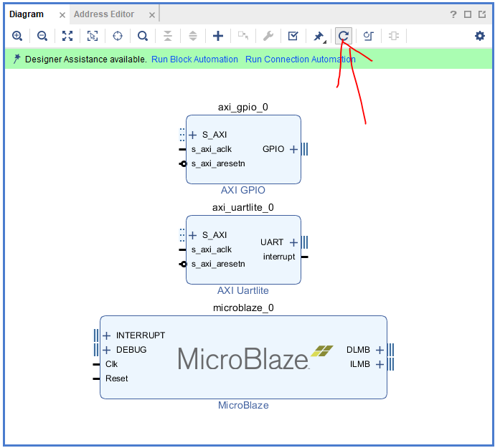Click the wrench customize block icon

click(x=268, y=36)
